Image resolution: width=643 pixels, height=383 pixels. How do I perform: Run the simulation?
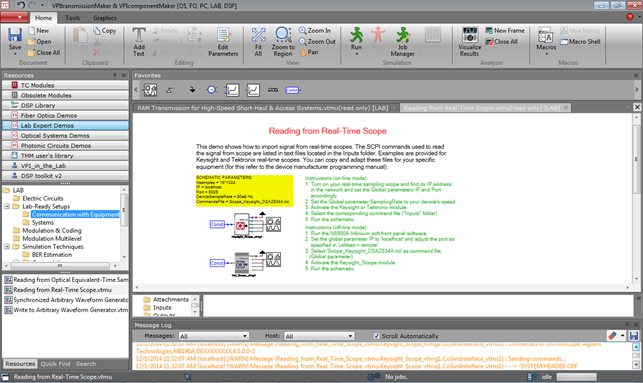(x=356, y=41)
